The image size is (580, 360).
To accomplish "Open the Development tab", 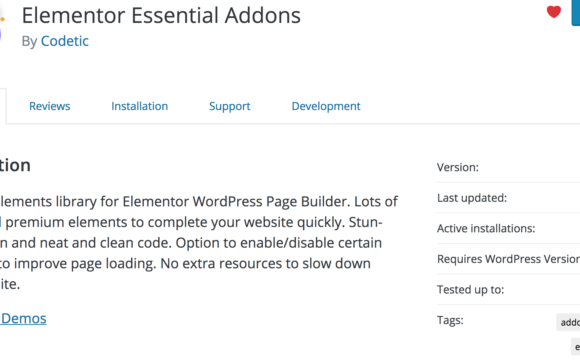I will coord(326,107).
